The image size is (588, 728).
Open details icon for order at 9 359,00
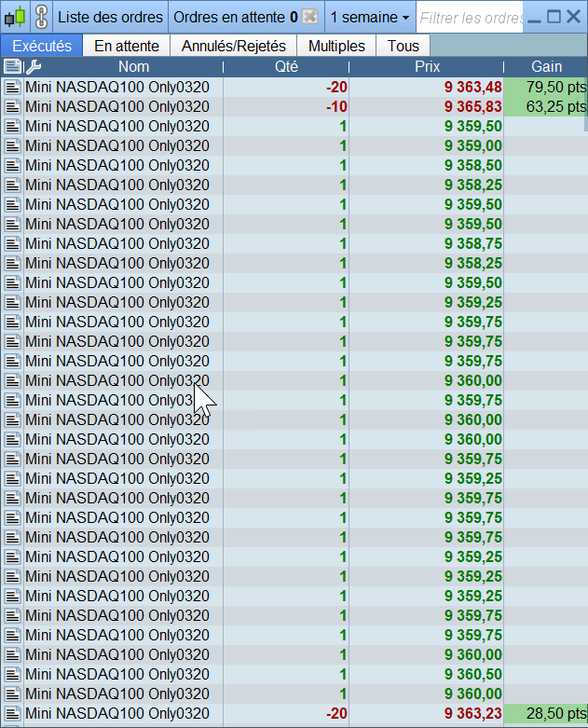point(12,145)
